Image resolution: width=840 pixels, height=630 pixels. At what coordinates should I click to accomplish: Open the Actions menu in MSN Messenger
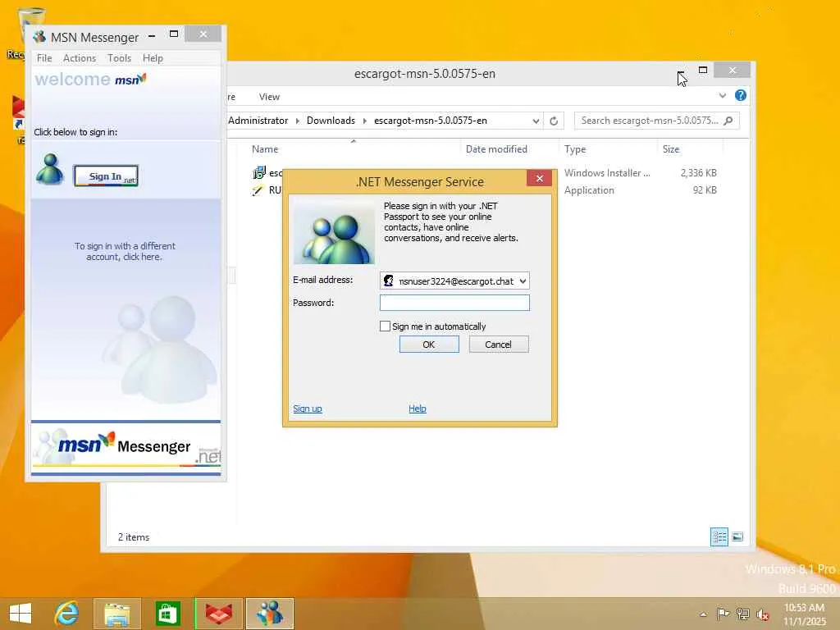pyautogui.click(x=80, y=58)
